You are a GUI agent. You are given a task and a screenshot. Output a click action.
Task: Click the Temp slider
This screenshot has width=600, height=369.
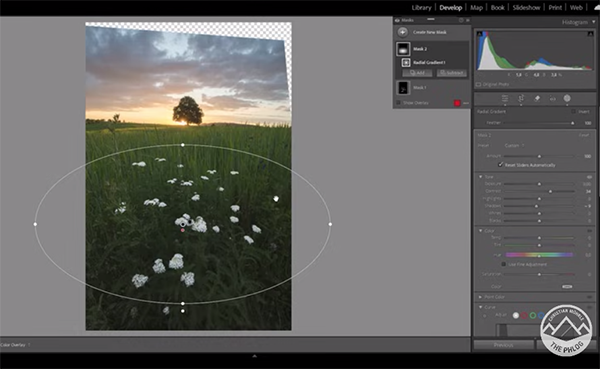pyautogui.click(x=539, y=238)
